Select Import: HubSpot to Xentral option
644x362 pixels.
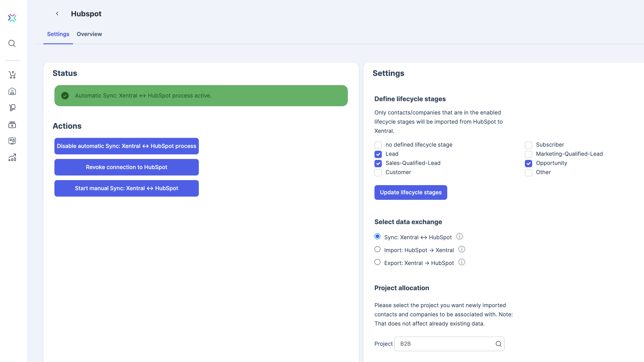coord(377,249)
